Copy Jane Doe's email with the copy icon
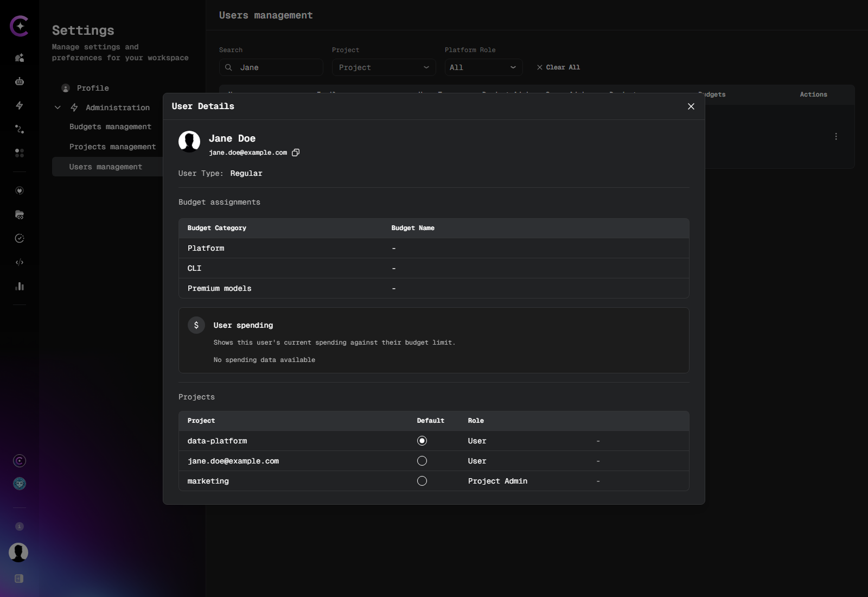The height and width of the screenshot is (597, 868). coord(296,153)
